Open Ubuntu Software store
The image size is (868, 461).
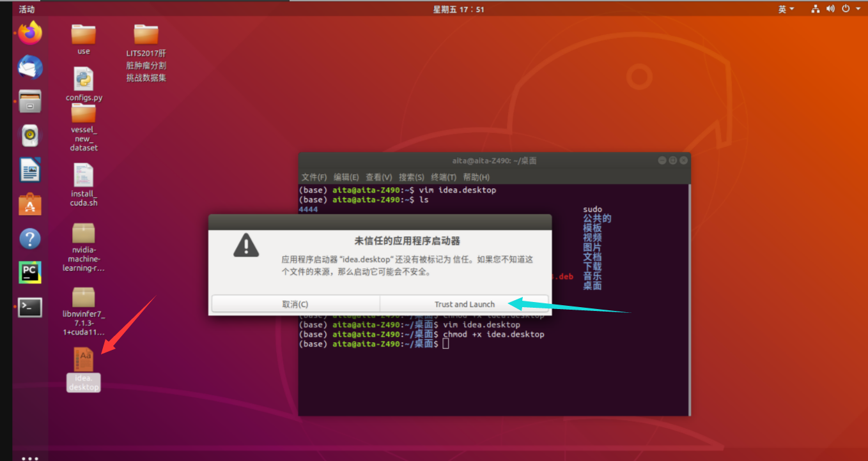(x=29, y=204)
